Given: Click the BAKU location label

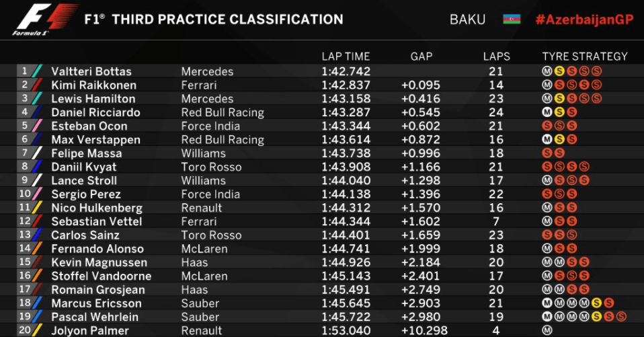Looking at the screenshot, I should click(467, 20).
